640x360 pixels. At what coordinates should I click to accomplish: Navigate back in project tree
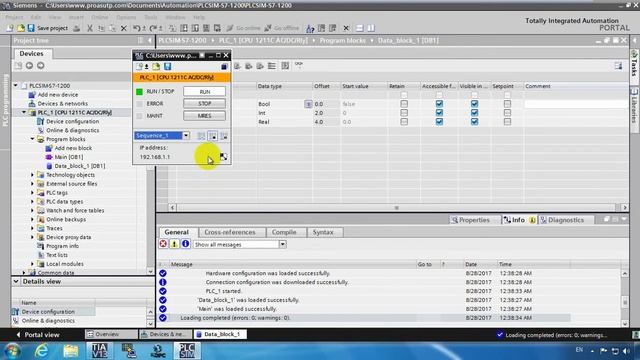click(29, 66)
